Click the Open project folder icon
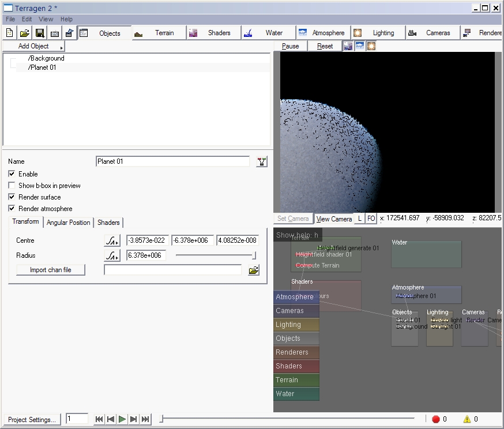Viewport: 504px width, 429px height. (24, 33)
